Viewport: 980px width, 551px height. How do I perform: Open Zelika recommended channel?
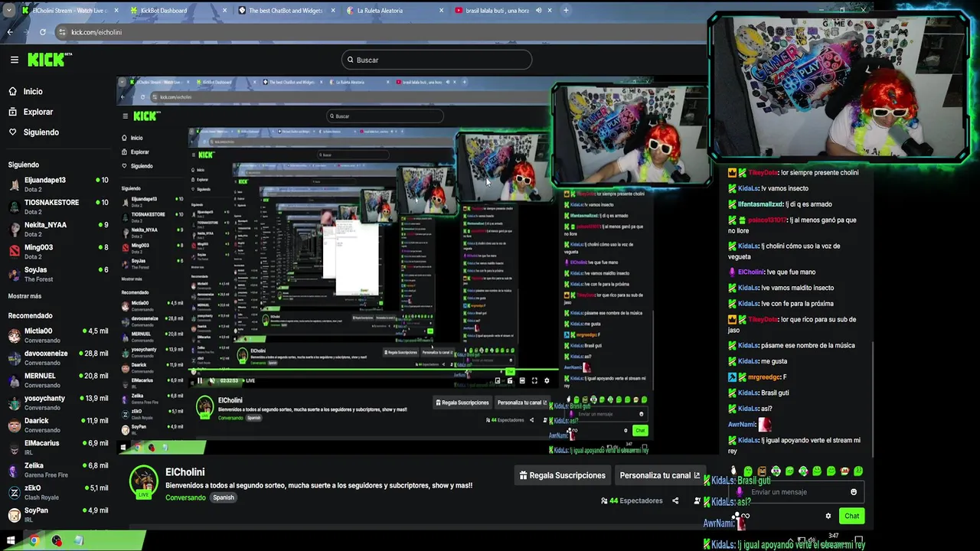click(x=58, y=470)
